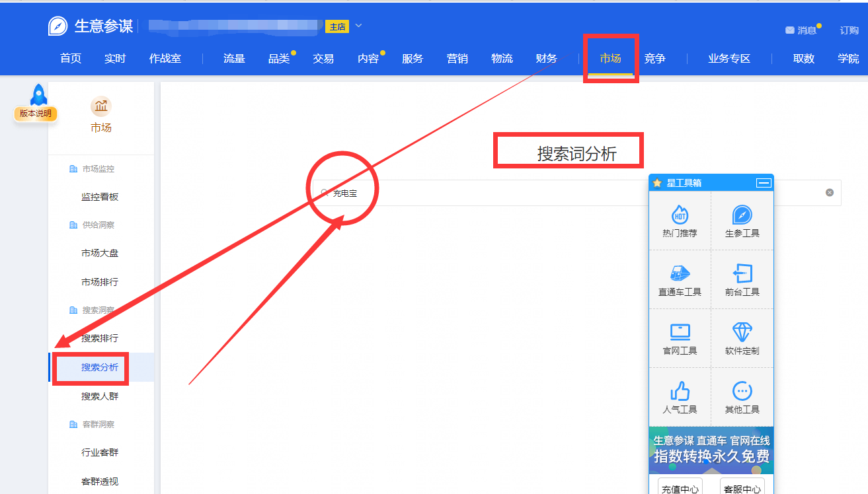Screen dimensions: 868x494
Task: Click the search input containing 充电宝
Action: (x=576, y=193)
